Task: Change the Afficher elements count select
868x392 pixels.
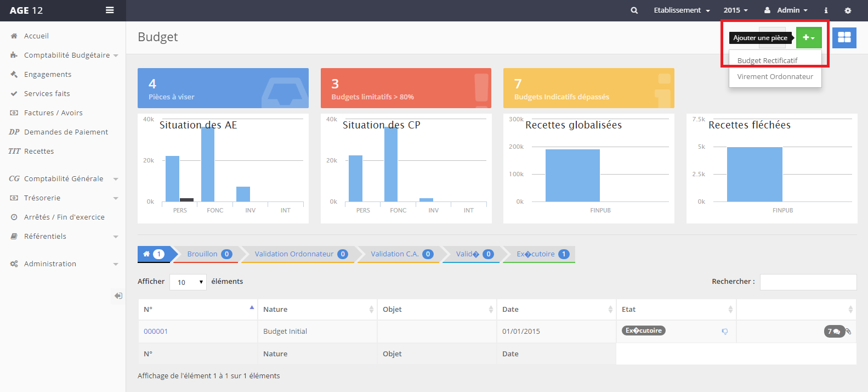Action: pyautogui.click(x=188, y=282)
